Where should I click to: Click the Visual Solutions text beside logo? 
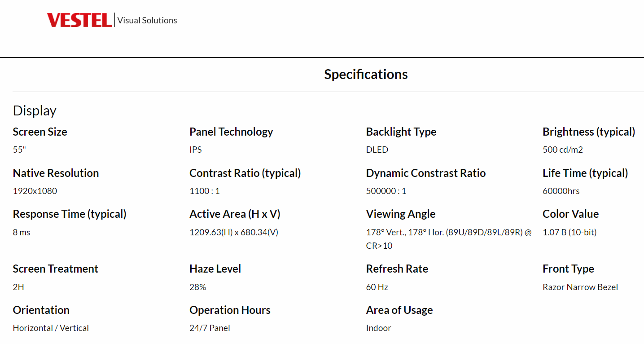147,20
